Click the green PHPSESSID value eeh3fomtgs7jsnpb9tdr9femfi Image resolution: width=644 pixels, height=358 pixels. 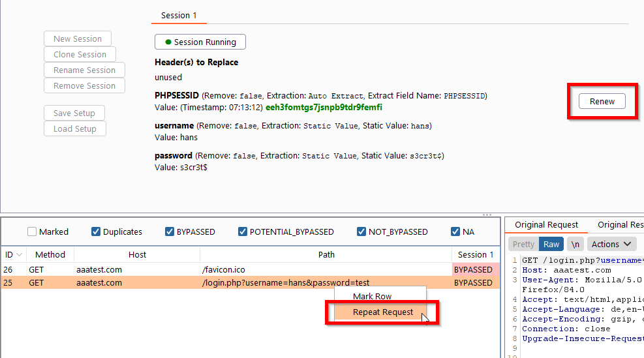pos(324,107)
